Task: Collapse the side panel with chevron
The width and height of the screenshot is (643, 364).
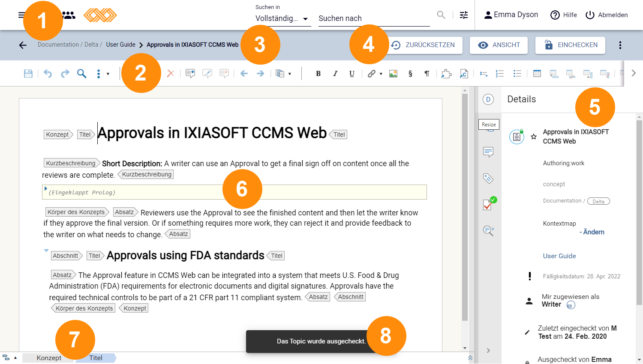Action: (488, 350)
